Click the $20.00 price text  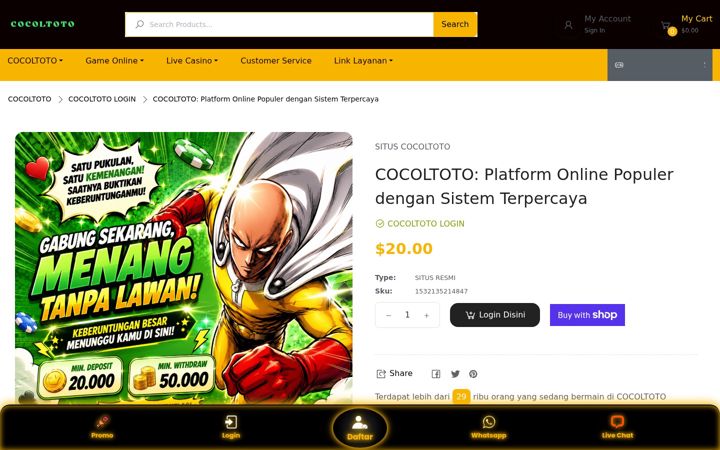point(404,248)
